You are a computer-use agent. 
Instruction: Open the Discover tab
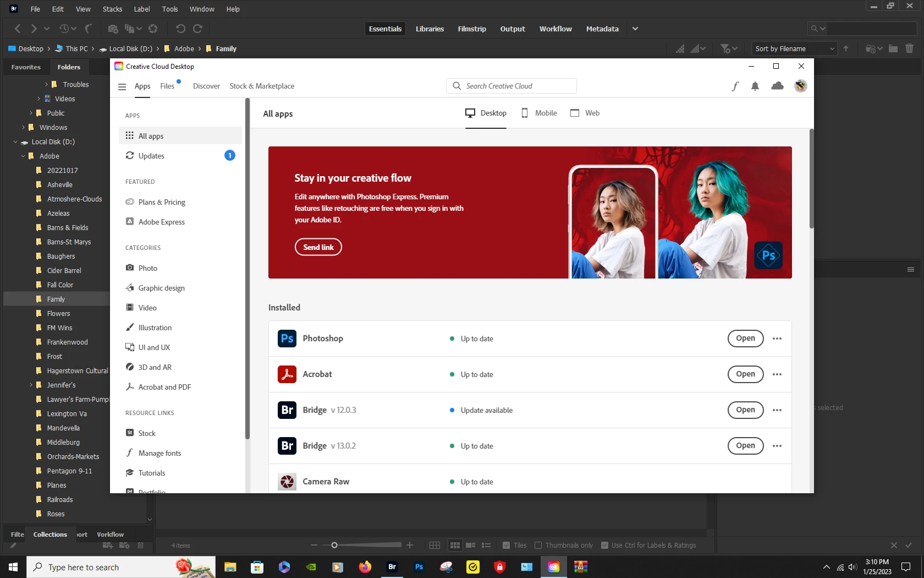(x=206, y=86)
